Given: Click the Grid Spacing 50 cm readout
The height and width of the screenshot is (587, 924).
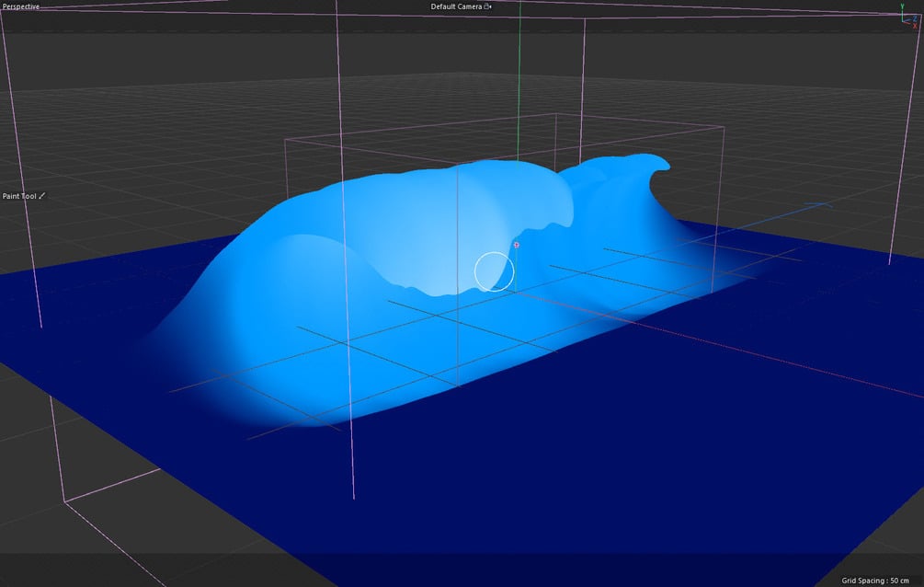Looking at the screenshot, I should (874, 581).
